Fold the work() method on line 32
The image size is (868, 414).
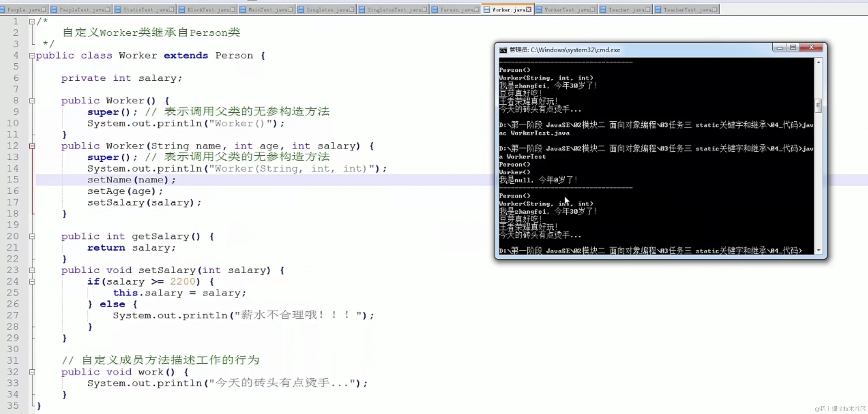(x=32, y=372)
